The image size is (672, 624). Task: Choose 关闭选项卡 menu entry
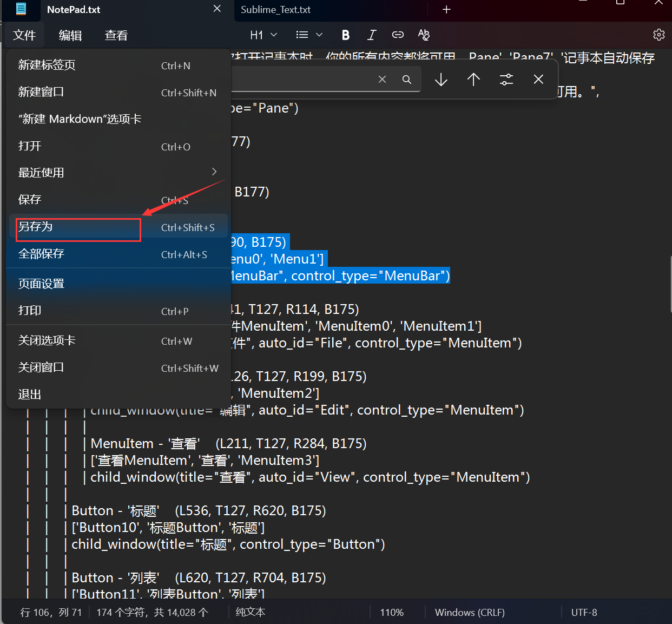tap(118, 341)
